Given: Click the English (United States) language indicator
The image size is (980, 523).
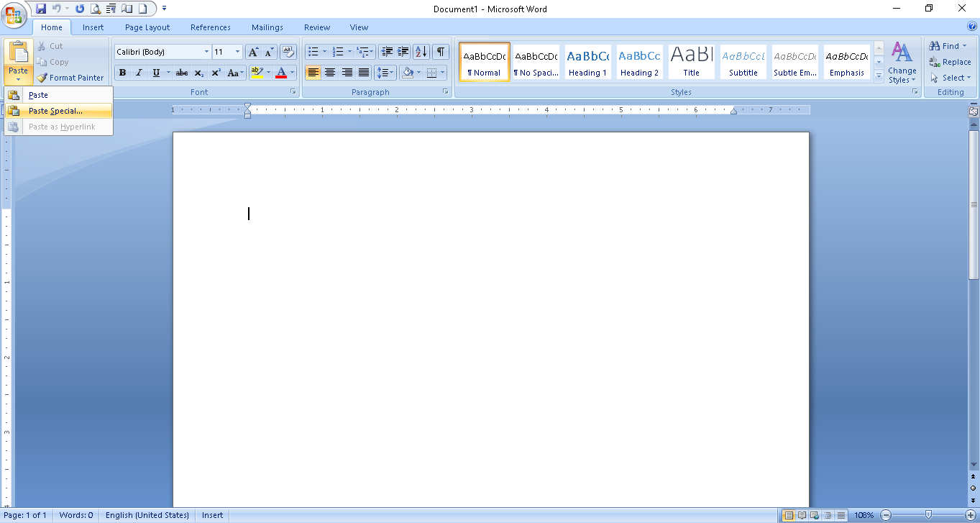Looking at the screenshot, I should point(147,515).
